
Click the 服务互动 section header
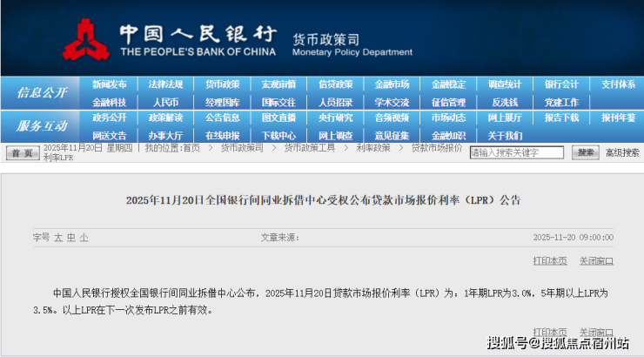pos(42,126)
